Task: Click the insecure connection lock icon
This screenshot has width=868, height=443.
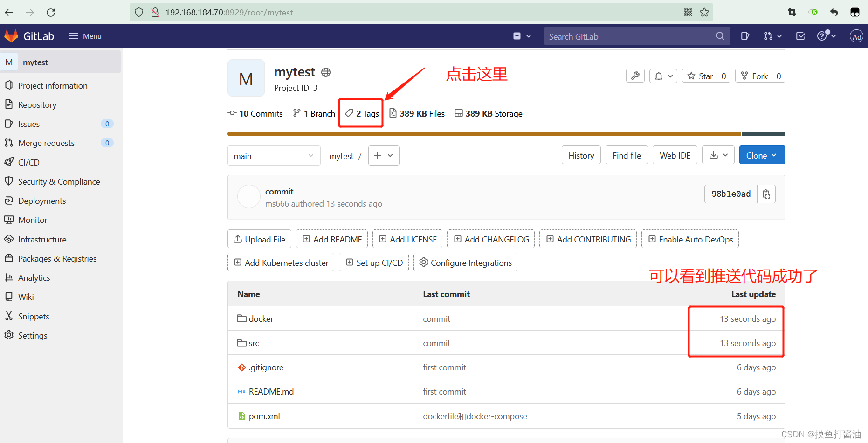Action: (x=155, y=13)
